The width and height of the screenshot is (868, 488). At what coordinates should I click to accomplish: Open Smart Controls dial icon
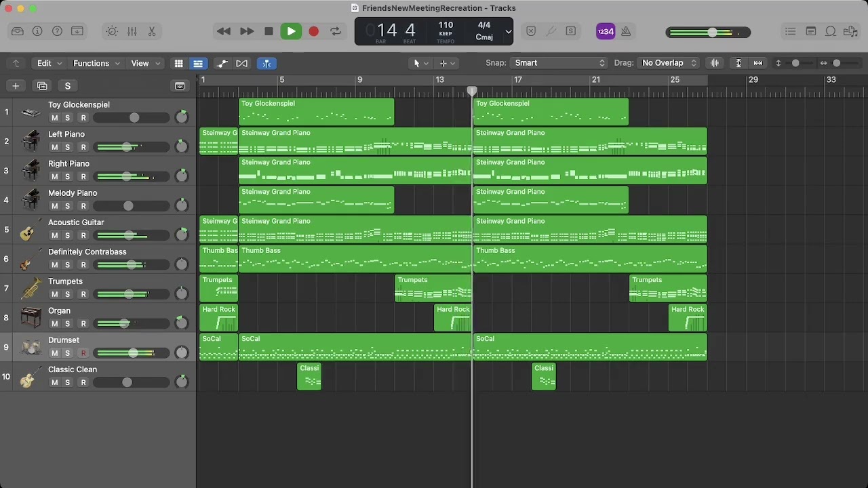(112, 31)
